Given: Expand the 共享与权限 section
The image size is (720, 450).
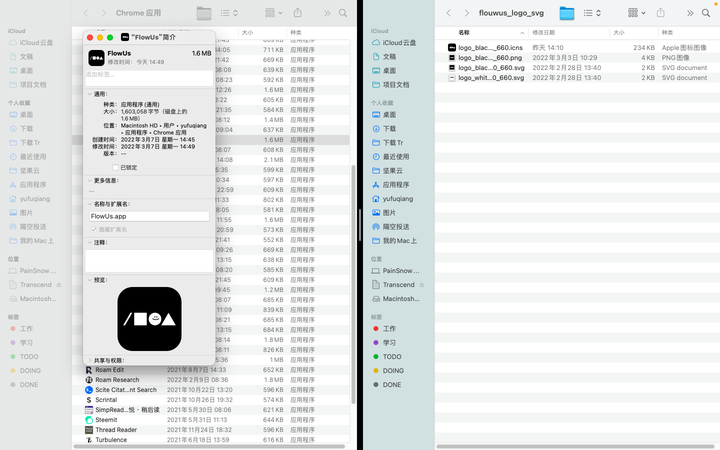Looking at the screenshot, I should point(90,361).
